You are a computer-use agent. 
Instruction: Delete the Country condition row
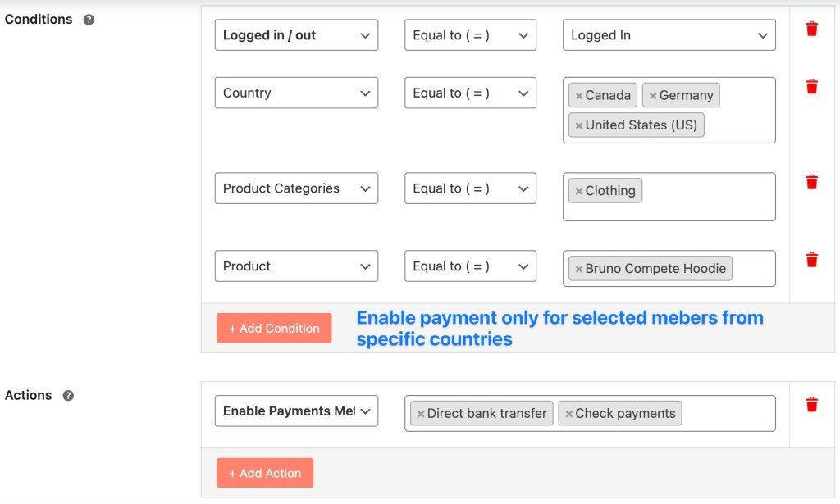(811, 86)
